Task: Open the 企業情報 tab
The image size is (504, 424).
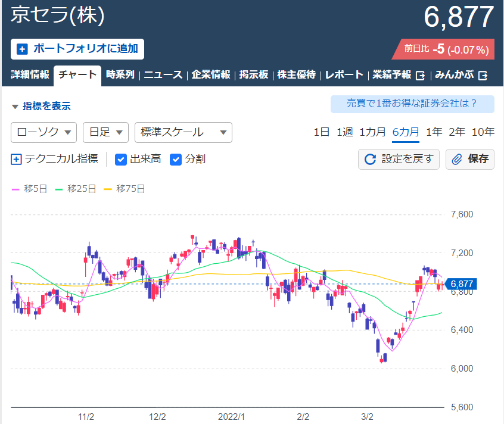Action: coord(211,74)
